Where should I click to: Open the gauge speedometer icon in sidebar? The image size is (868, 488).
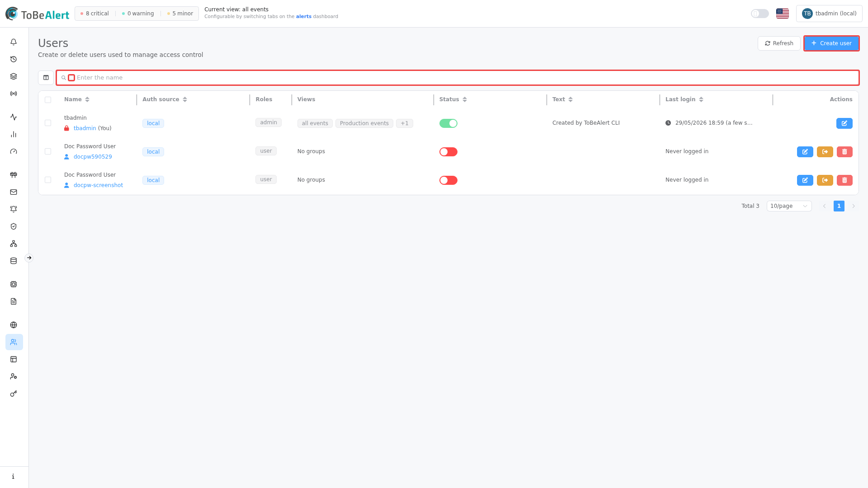coord(14,151)
